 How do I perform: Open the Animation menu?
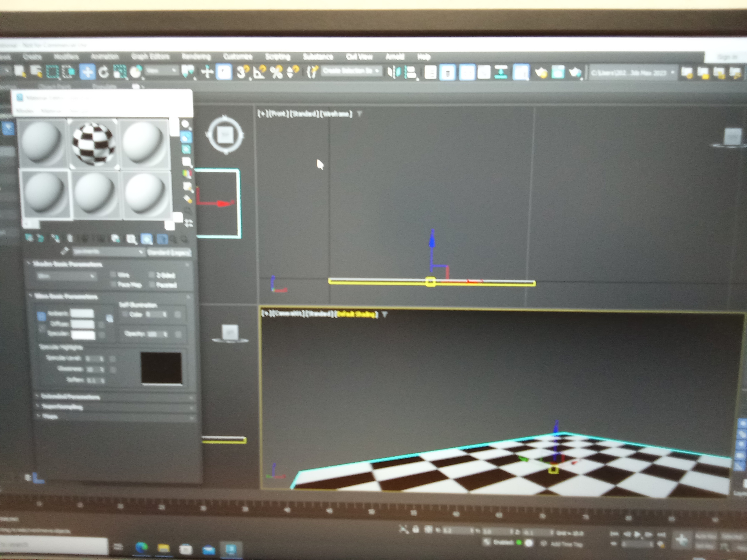tap(105, 56)
